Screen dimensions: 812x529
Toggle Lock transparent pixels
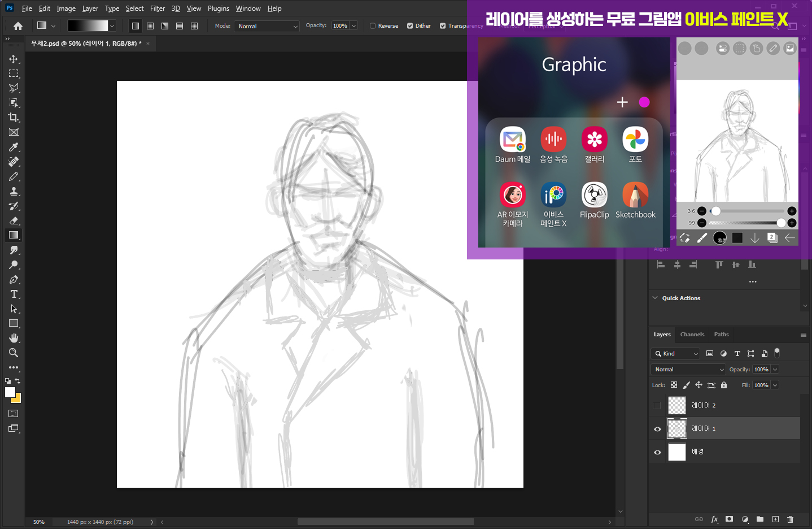point(674,385)
